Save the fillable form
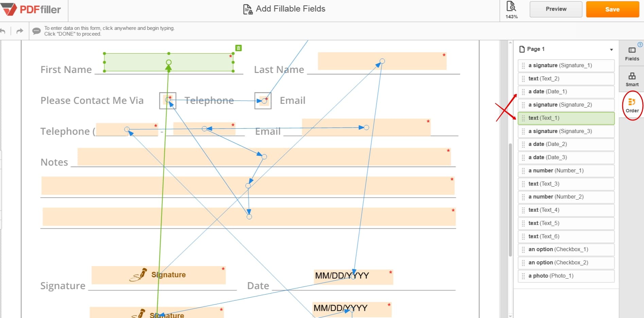Screen dimensions: 644x318 pyautogui.click(x=612, y=9)
